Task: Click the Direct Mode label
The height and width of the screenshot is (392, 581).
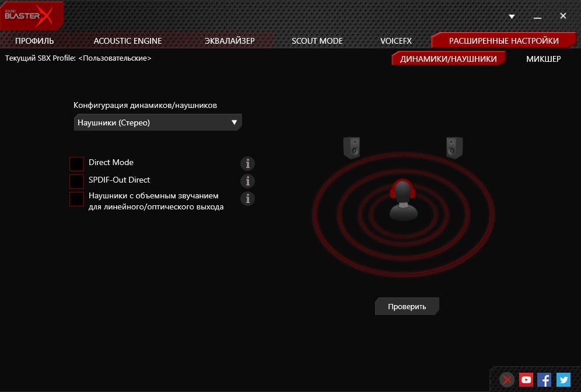Action: tap(111, 162)
